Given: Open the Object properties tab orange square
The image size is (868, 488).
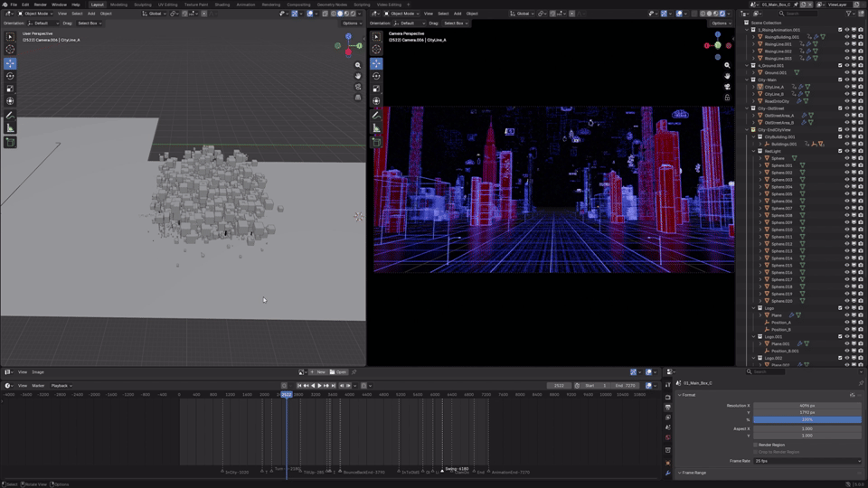Looking at the screenshot, I should [x=668, y=463].
